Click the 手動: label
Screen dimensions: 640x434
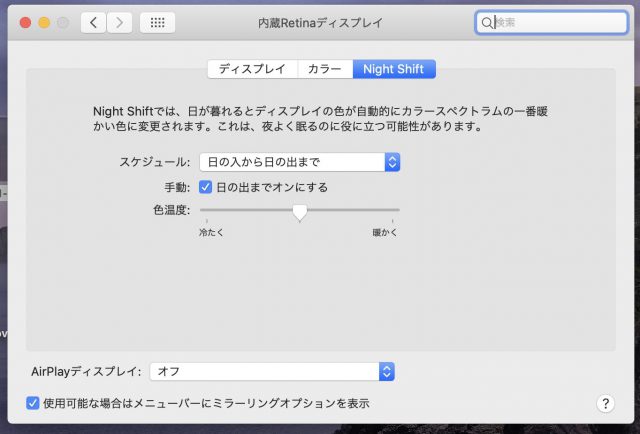(177, 187)
